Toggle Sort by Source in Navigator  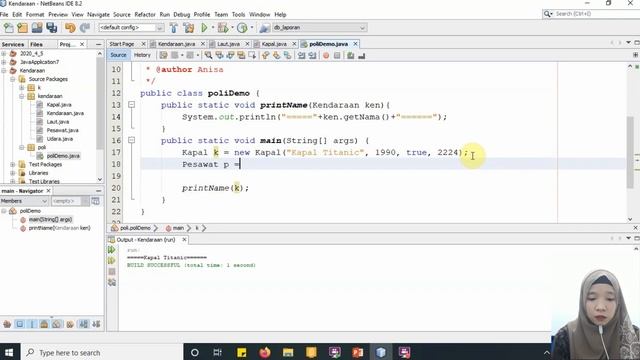tap(96, 324)
